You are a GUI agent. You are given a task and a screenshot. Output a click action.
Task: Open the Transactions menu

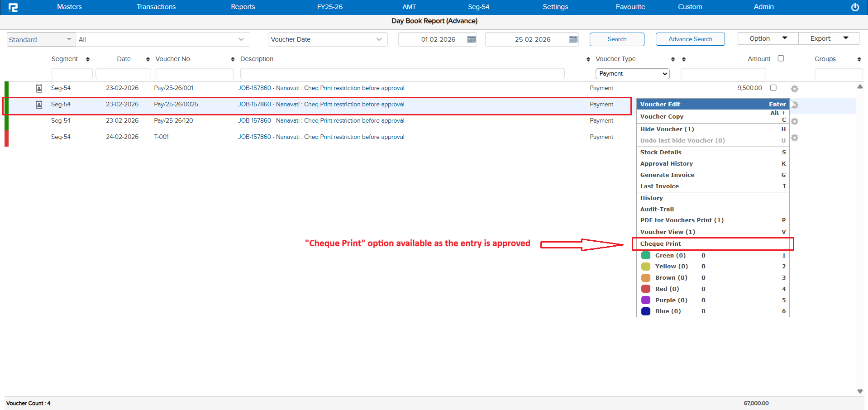pos(156,7)
